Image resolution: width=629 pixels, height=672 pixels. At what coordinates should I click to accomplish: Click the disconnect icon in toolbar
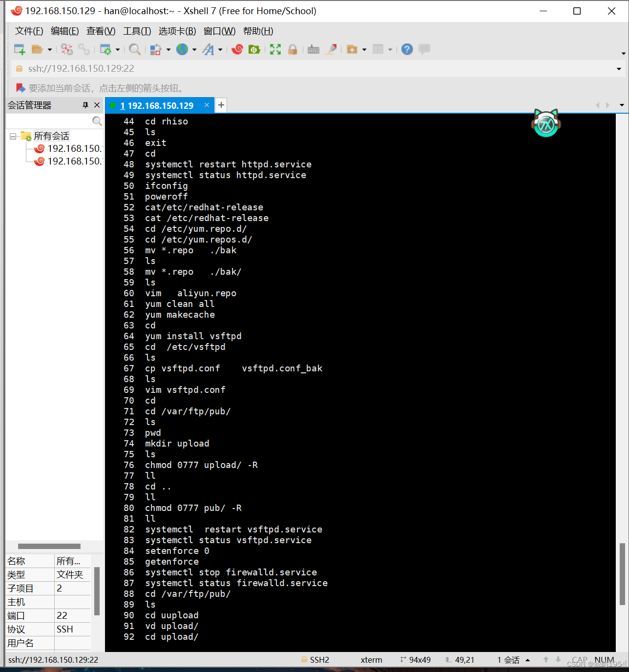[x=67, y=49]
